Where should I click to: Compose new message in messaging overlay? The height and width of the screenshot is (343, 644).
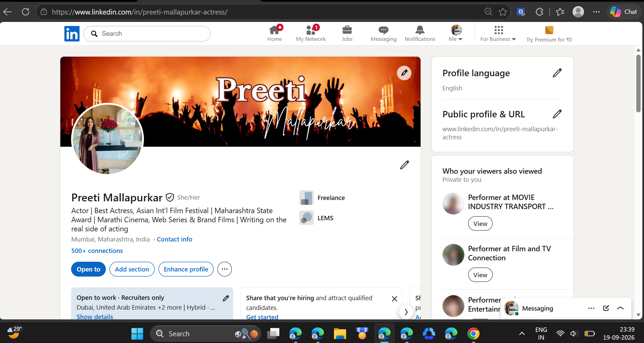click(x=606, y=308)
